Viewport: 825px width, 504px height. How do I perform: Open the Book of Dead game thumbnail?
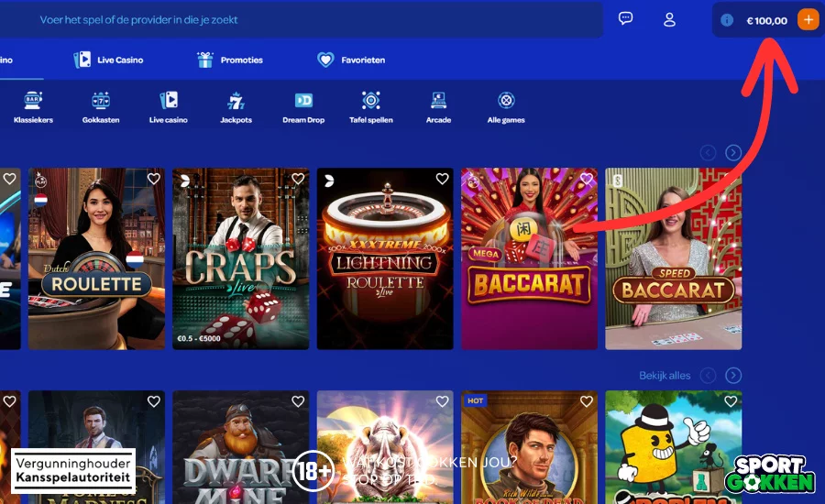529,447
